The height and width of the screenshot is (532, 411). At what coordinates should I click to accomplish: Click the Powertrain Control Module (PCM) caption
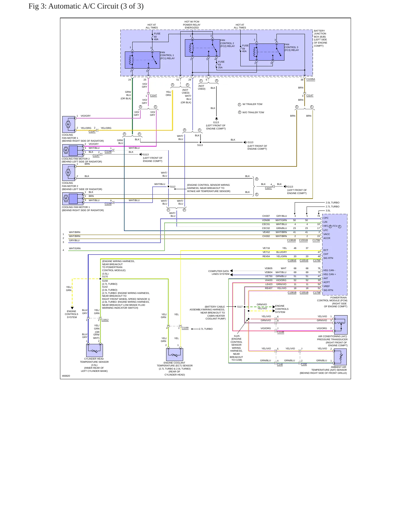[x=332, y=302]
